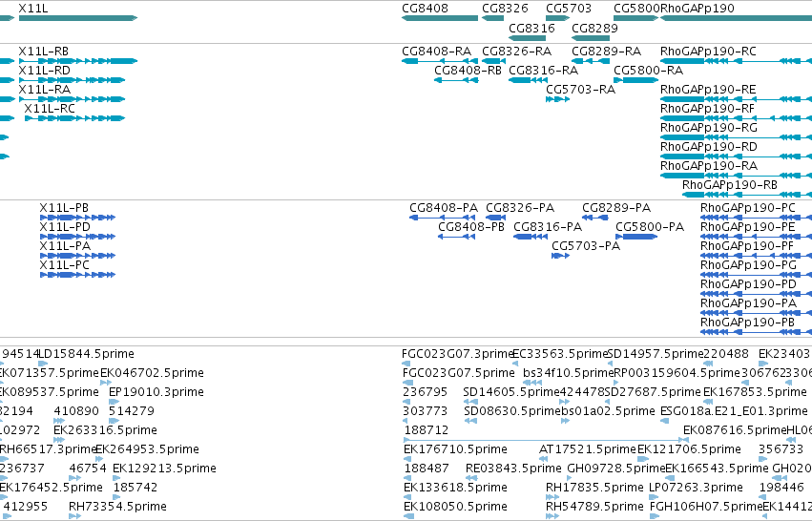Screen dimensions: 812x521
Task: Click EST feature 185742
Action: [x=116, y=498]
